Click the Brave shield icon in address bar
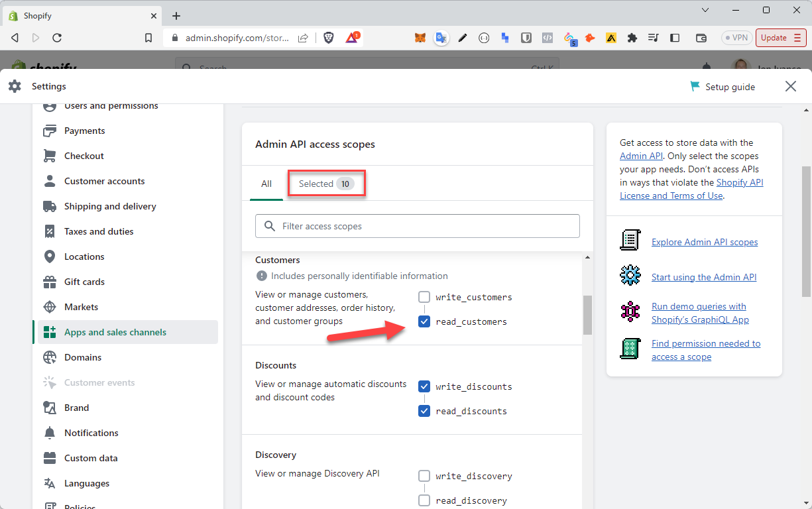 [329, 38]
